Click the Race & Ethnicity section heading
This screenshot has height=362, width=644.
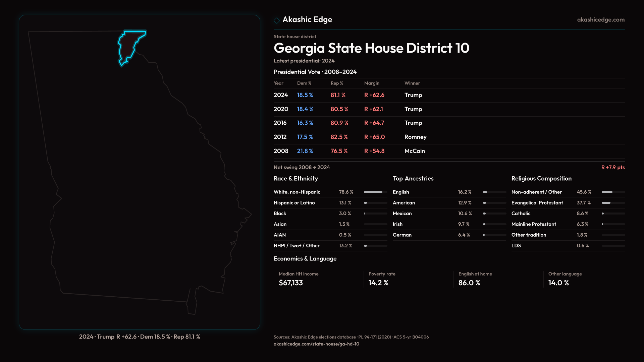coord(296,179)
